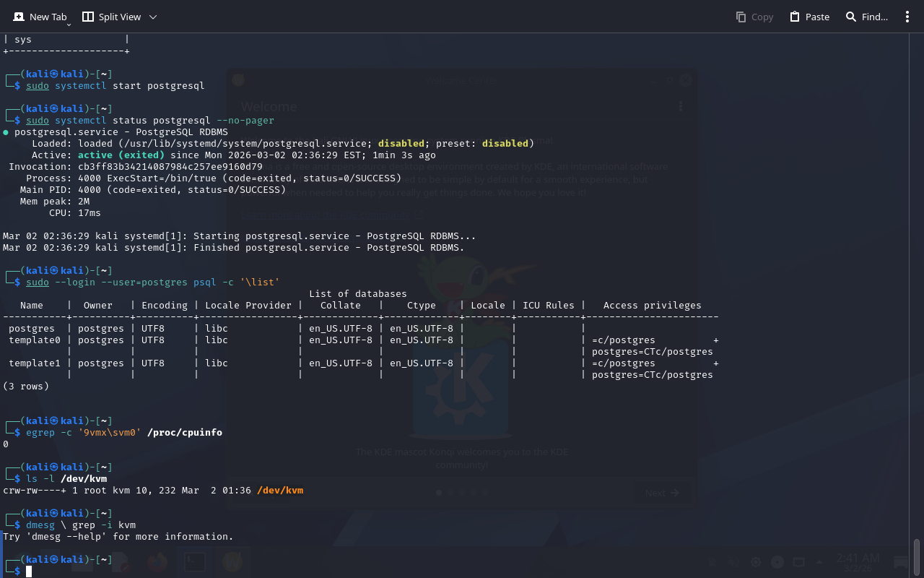The width and height of the screenshot is (924, 578).
Task: Click the green postgresql.service status dot
Action: [x=6, y=132]
